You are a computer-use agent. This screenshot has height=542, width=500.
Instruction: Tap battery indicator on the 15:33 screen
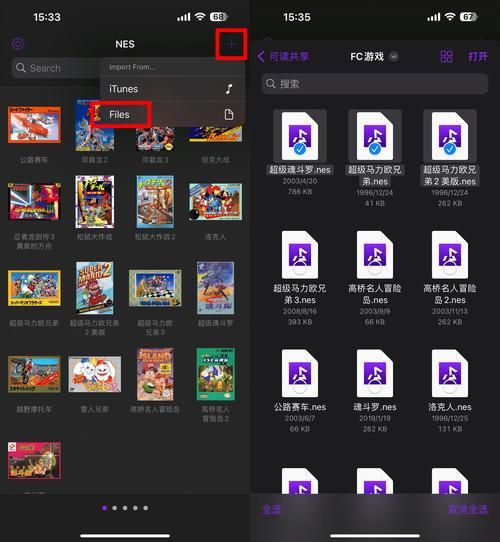[x=219, y=17]
